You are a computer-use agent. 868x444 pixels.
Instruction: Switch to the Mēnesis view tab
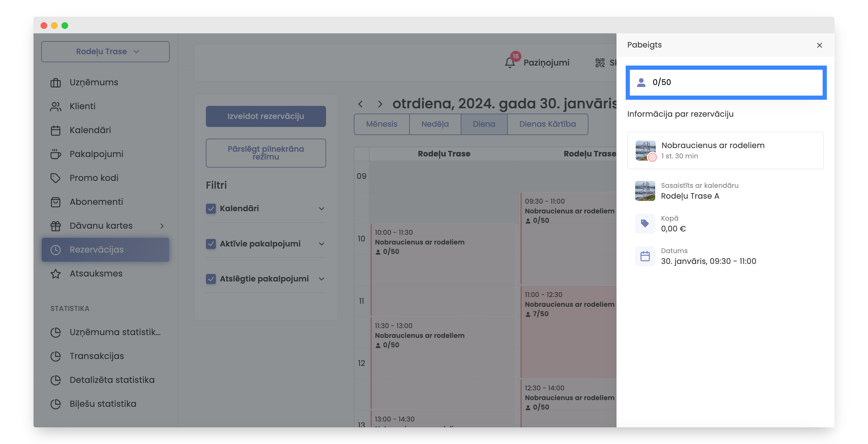pyautogui.click(x=381, y=124)
